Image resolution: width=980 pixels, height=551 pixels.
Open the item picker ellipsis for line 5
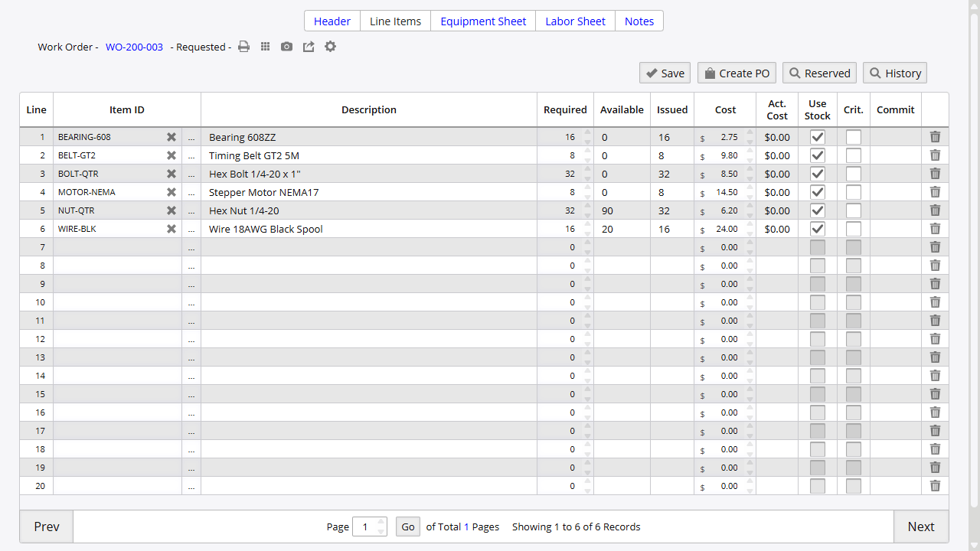coord(191,210)
